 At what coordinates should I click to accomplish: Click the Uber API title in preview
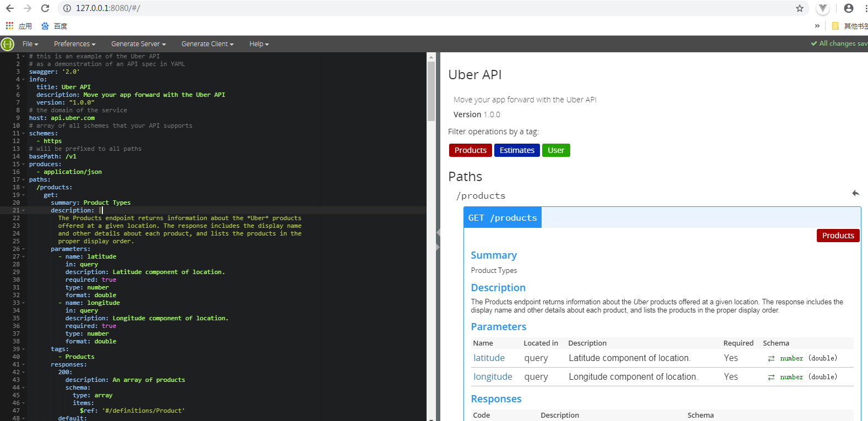(475, 75)
